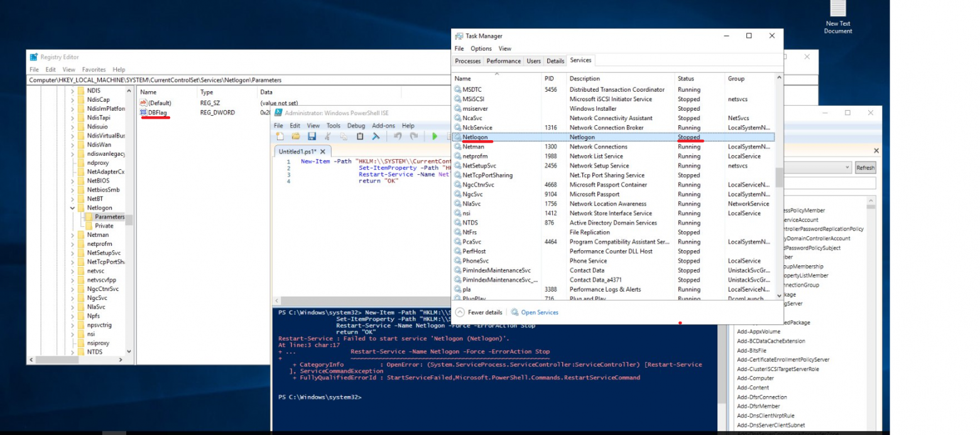Screen dimensions: 980x435
Task: Switch to Processes tab in Task Manager
Action: pyautogui.click(x=467, y=61)
